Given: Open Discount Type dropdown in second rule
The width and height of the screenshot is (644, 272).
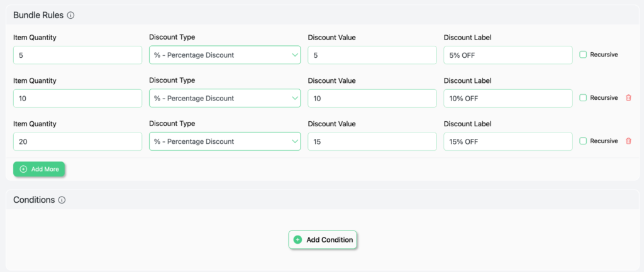Looking at the screenshot, I should pyautogui.click(x=225, y=99).
